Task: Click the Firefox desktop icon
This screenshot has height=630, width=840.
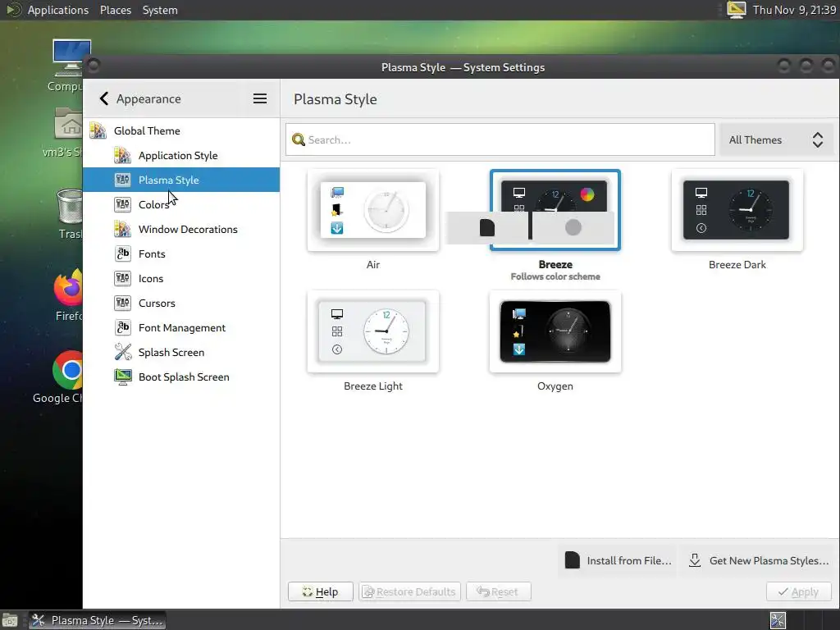Action: click(68, 288)
